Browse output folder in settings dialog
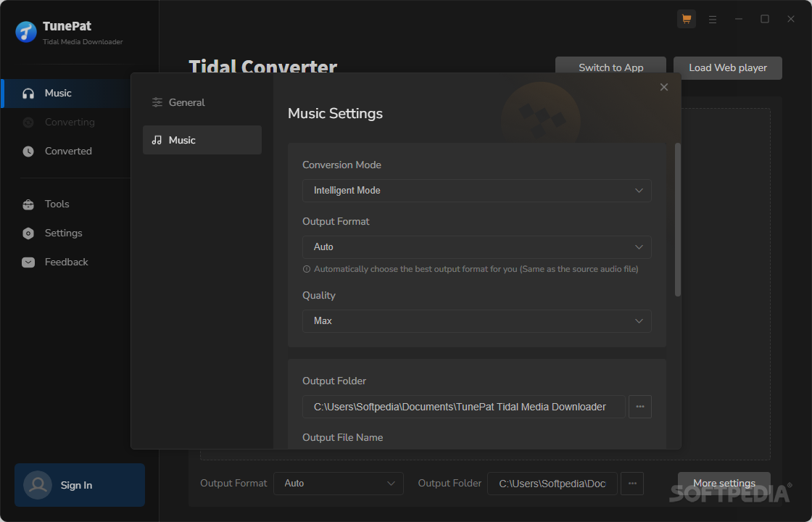The image size is (812, 522). pos(640,407)
